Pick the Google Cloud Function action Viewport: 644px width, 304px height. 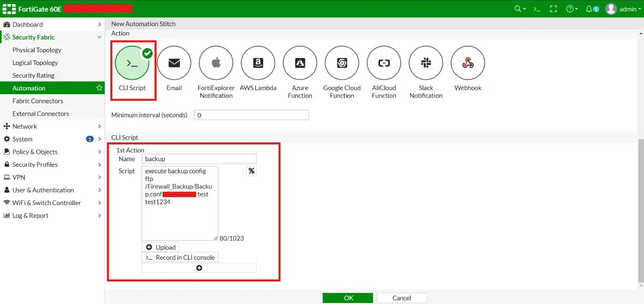pos(342,63)
